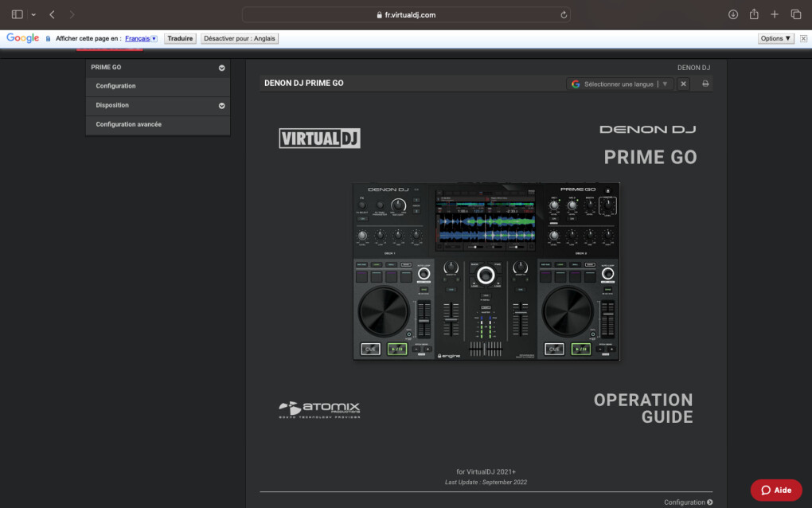The width and height of the screenshot is (812, 508).
Task: Click the Denon DJ brand logo
Action: pos(647,130)
